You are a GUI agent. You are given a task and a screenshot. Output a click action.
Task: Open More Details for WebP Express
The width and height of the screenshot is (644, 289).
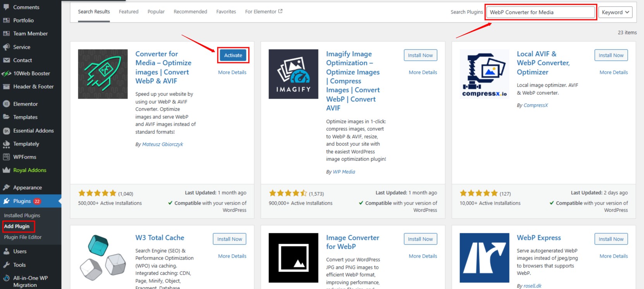pos(613,256)
